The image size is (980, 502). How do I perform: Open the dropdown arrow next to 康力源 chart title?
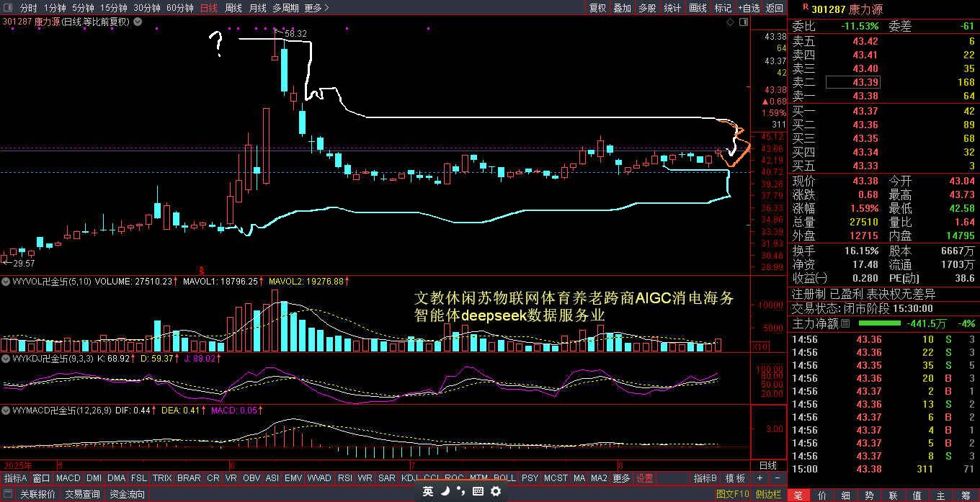click(x=138, y=22)
